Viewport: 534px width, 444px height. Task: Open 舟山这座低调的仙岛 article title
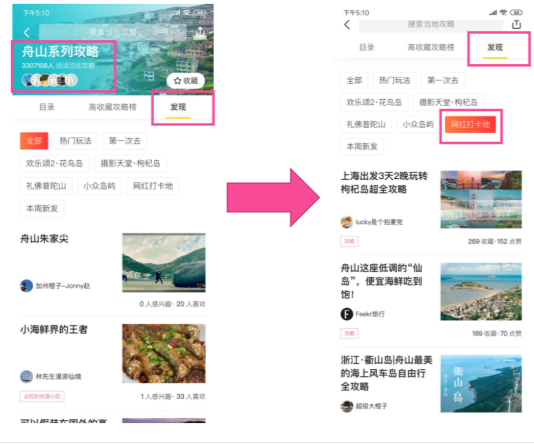[381, 281]
